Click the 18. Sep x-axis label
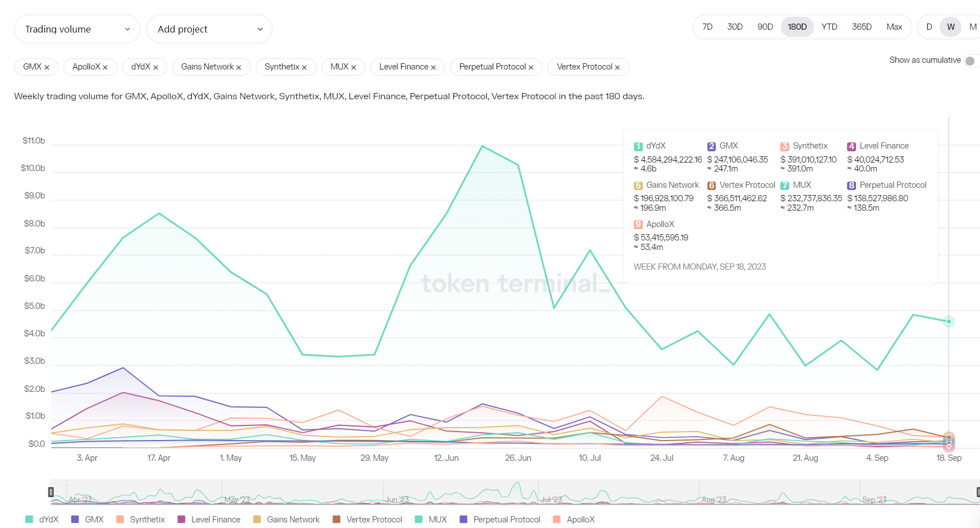980x528 pixels. (x=949, y=458)
